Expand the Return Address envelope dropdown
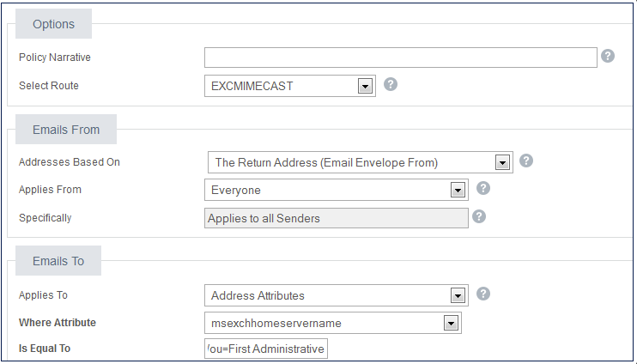 pyautogui.click(x=502, y=162)
